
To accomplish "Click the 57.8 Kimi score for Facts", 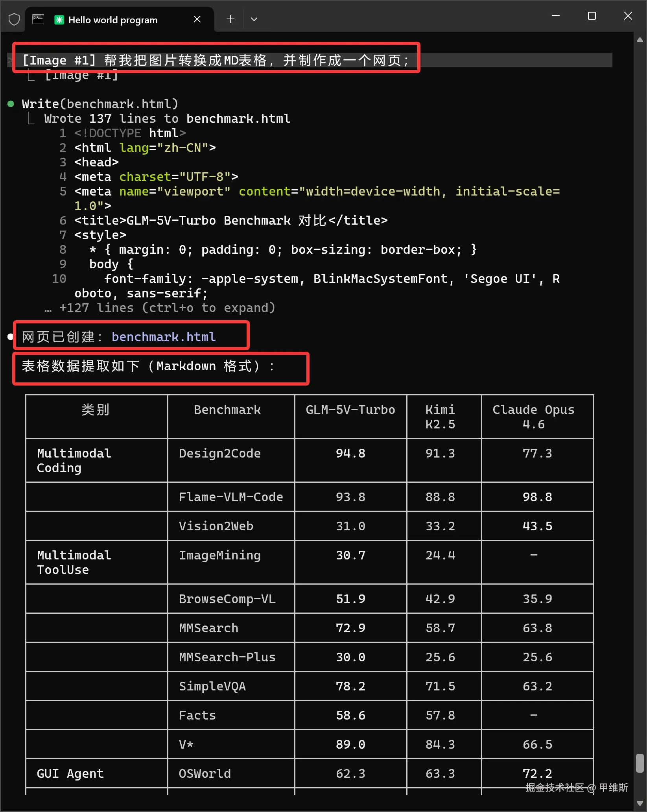I will tap(440, 715).
